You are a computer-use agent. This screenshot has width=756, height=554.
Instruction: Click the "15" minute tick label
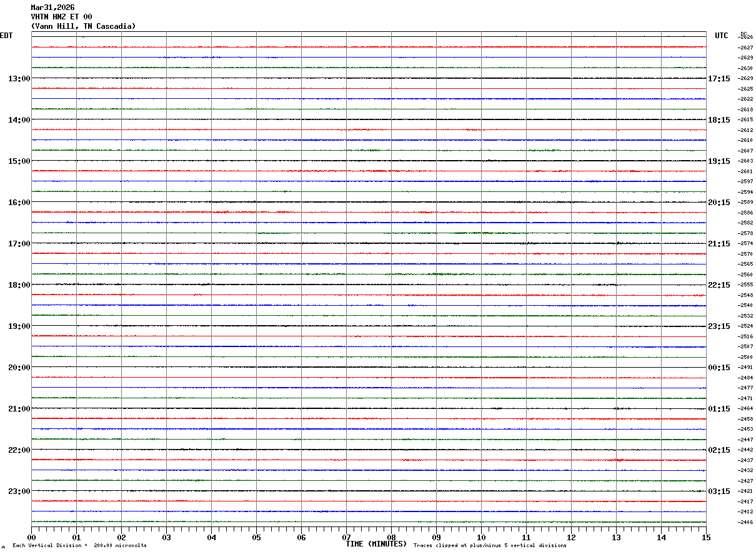pyautogui.click(x=706, y=537)
